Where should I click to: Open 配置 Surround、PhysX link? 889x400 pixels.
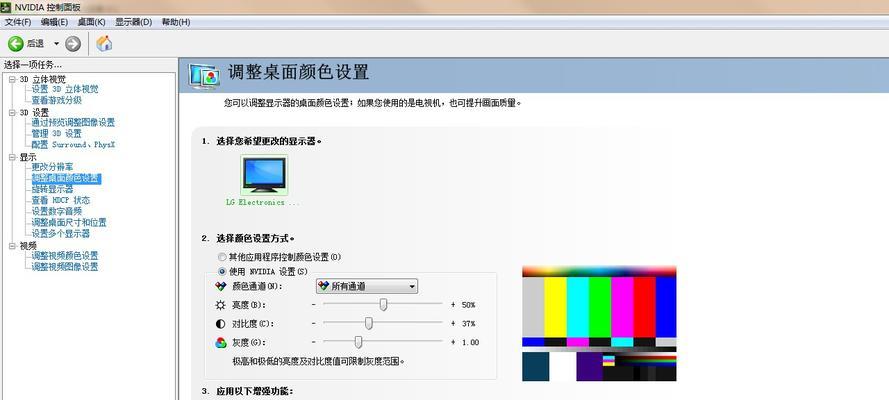(73, 144)
